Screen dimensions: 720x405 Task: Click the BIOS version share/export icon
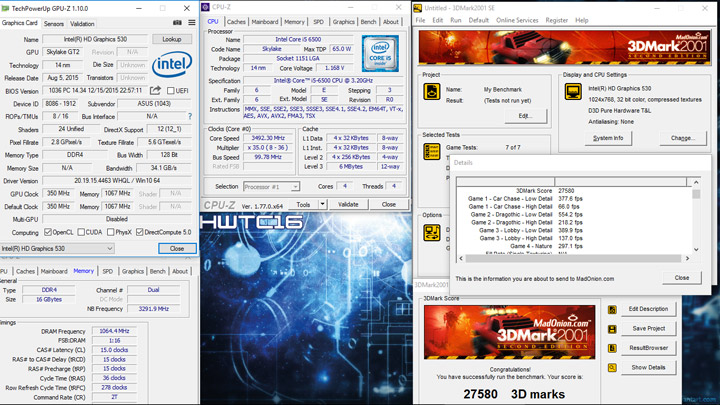tap(156, 90)
